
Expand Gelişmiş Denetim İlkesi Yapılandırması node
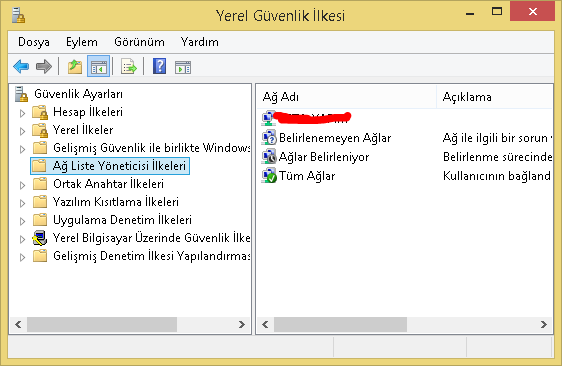(x=22, y=257)
